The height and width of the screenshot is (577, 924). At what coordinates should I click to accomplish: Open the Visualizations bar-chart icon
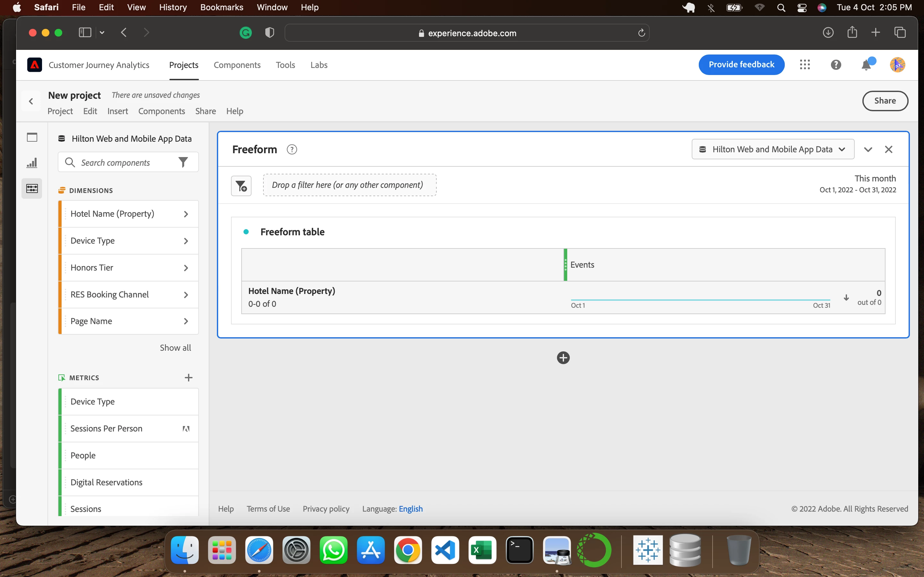(32, 163)
